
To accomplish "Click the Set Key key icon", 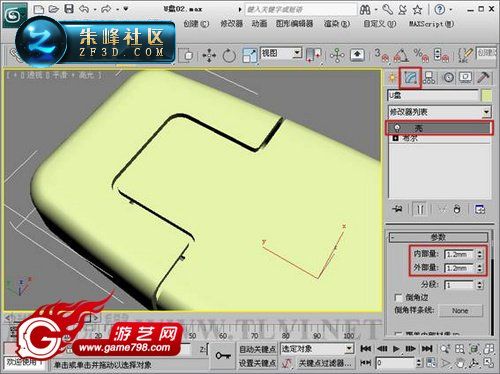I will point(223,356).
